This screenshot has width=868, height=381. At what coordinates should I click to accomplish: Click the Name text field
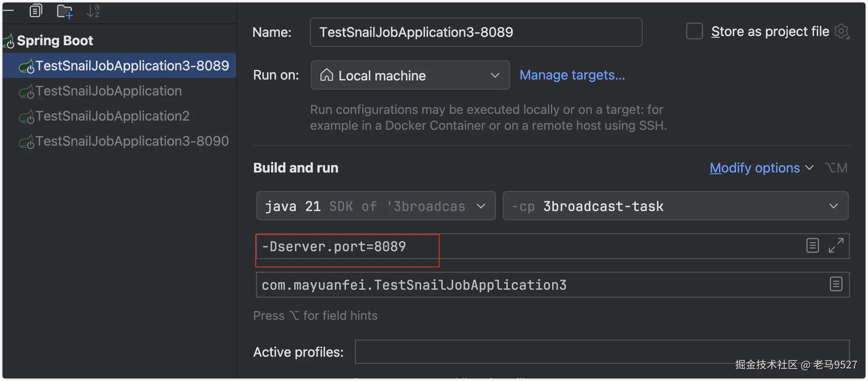(x=475, y=32)
